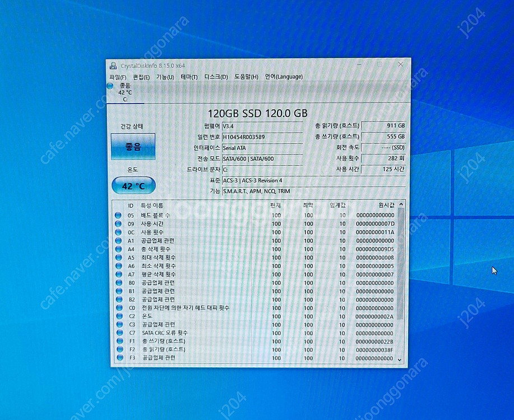
Task: Click the status dot for row B2
Action: [x=119, y=300]
